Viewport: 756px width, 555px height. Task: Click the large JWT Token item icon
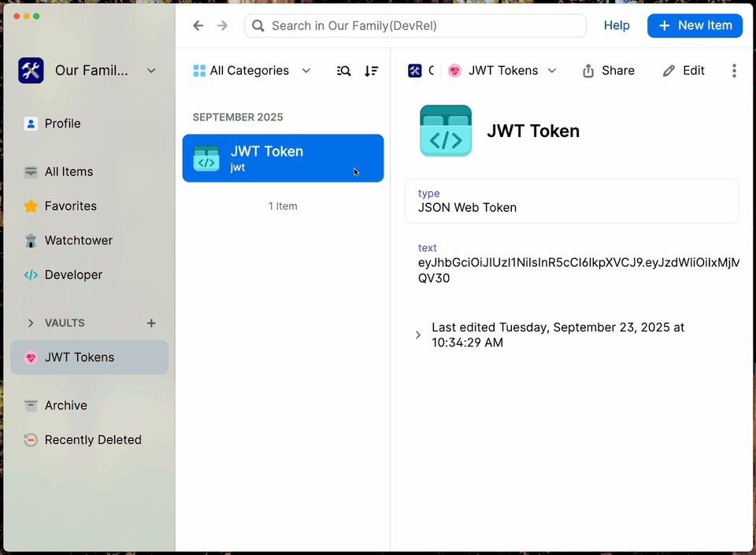point(446,131)
